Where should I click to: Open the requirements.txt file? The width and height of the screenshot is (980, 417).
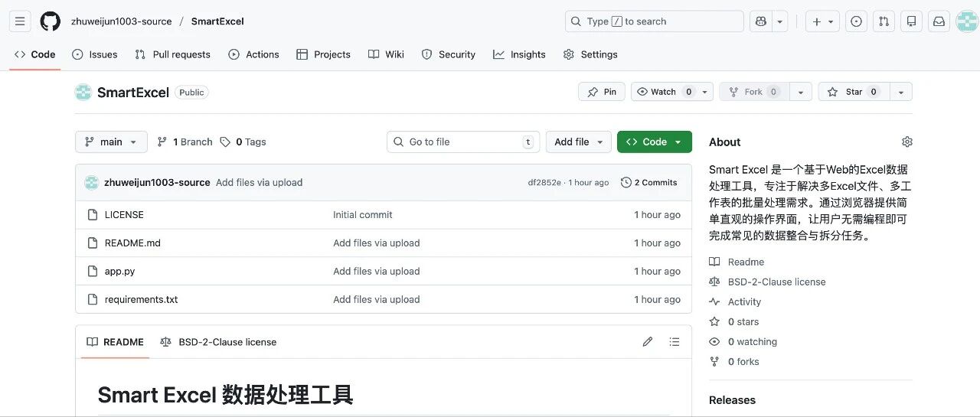[x=141, y=299]
